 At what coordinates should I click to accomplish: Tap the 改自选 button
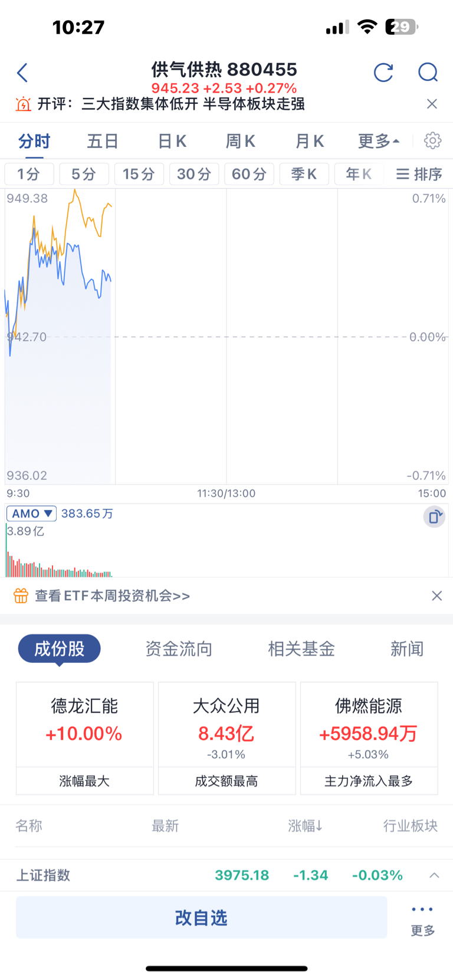pos(202,917)
